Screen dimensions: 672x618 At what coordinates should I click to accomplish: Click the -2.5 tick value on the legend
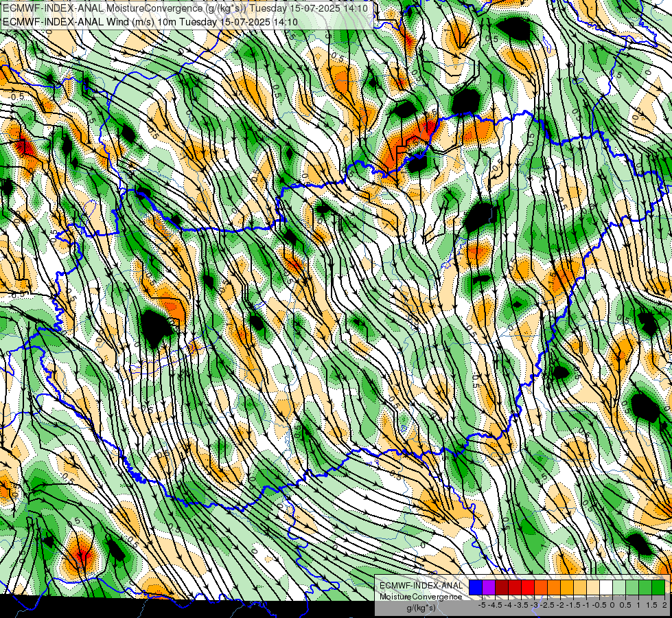[x=547, y=605]
